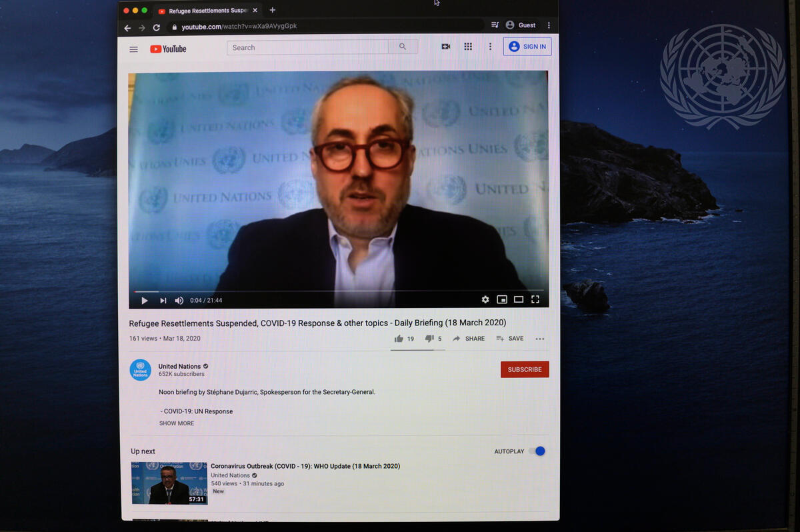Click the create video camera icon

(x=446, y=47)
